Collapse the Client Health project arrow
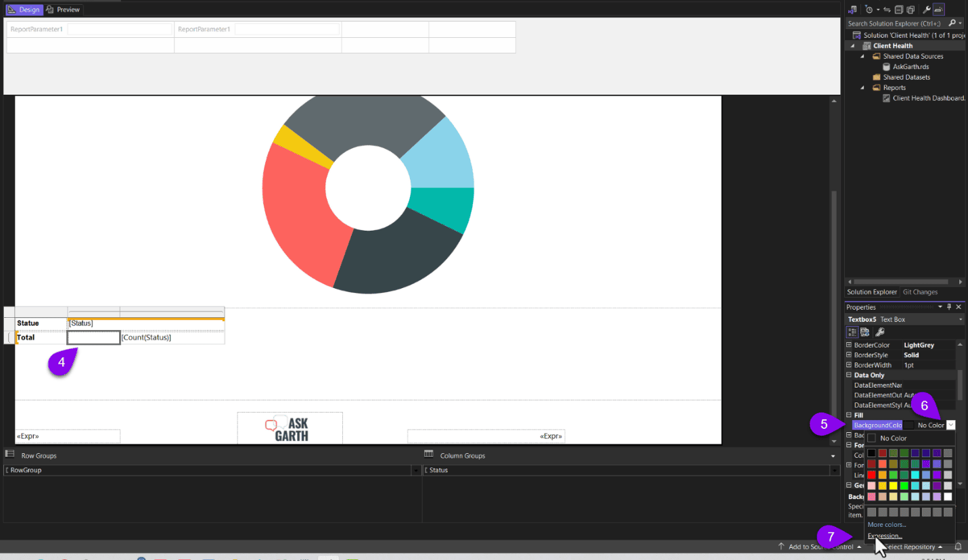Image resolution: width=968 pixels, height=560 pixels. pyautogui.click(x=851, y=46)
